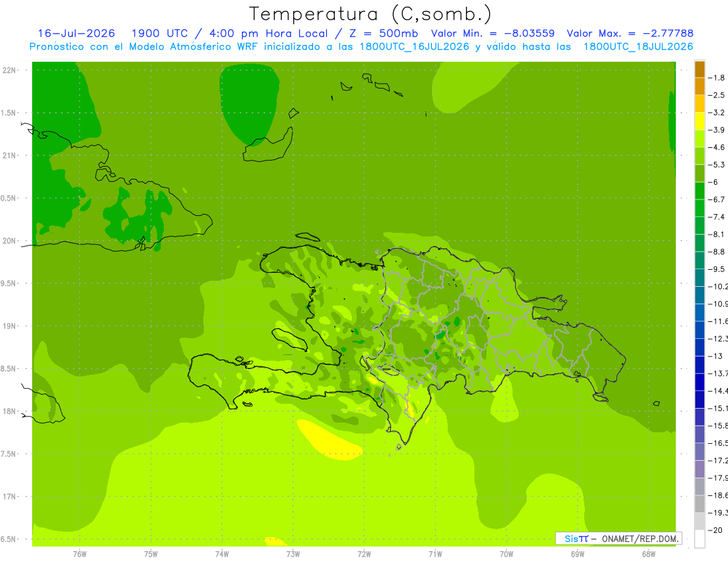Click the 'Valor Max. = -2.77788' readout
The height and width of the screenshot is (562, 728).
point(630,33)
